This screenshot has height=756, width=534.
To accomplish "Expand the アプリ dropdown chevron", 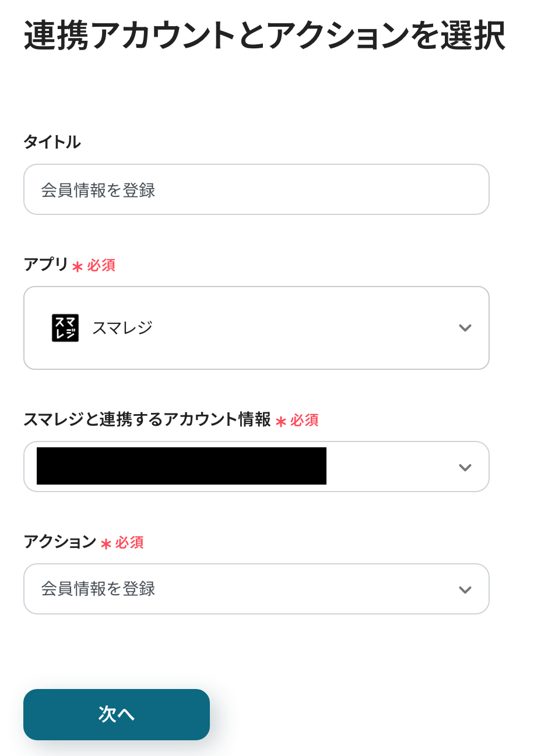I will point(465,328).
